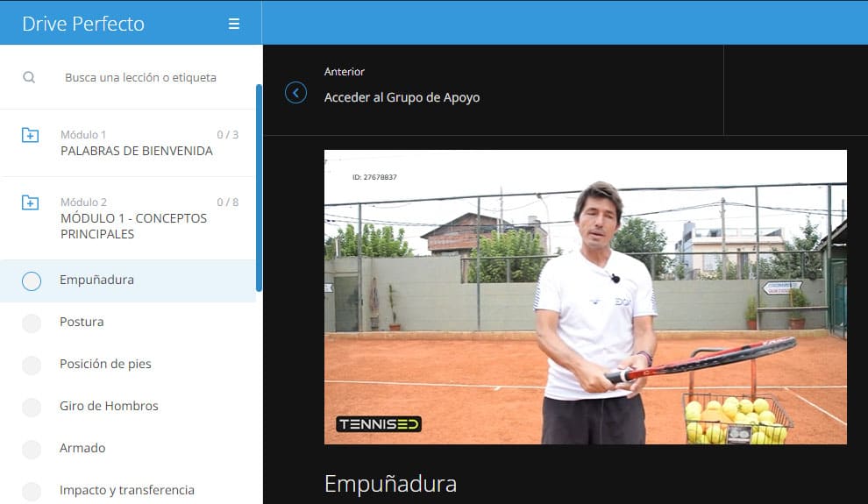The width and height of the screenshot is (868, 504).
Task: Toggle the Armado lesson completion circle
Action: pyautogui.click(x=32, y=449)
